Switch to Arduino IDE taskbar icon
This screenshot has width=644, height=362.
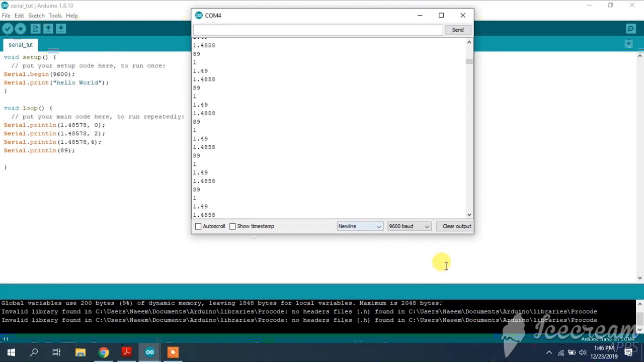[150, 352]
